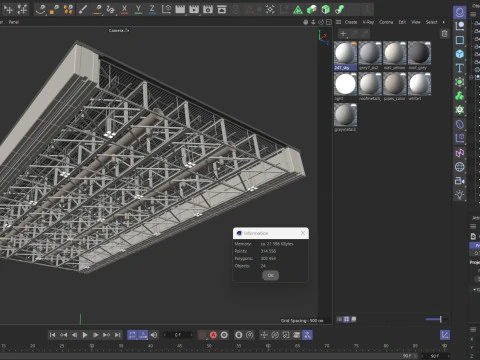Render current view with clapperboard icon

pos(180,9)
